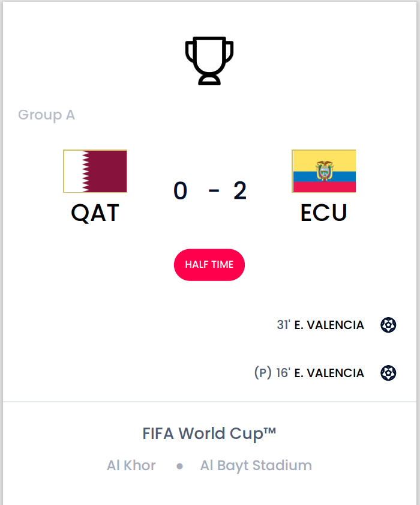Click Qatar's score digit 0
Image resolution: width=420 pixels, height=505 pixels.
[x=180, y=191]
